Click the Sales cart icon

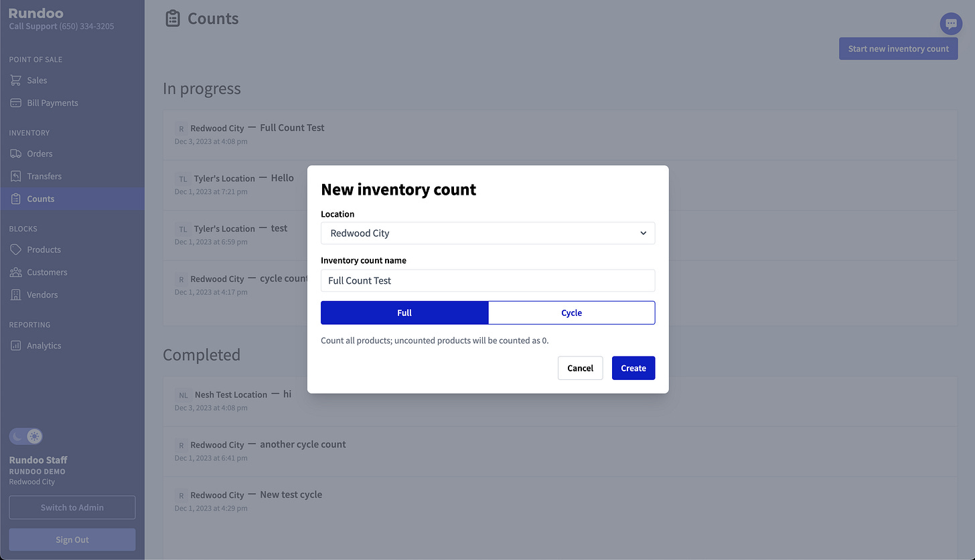coord(15,80)
